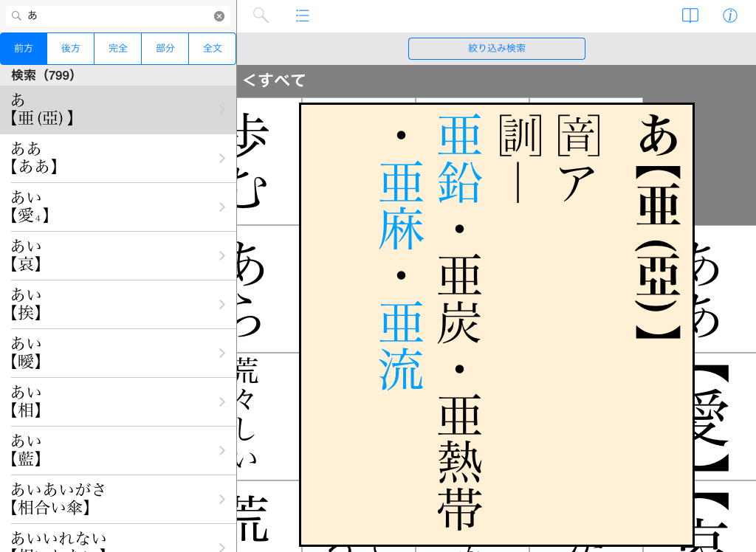
Task: Switch to 後方 suffix match mode
Action: click(71, 49)
